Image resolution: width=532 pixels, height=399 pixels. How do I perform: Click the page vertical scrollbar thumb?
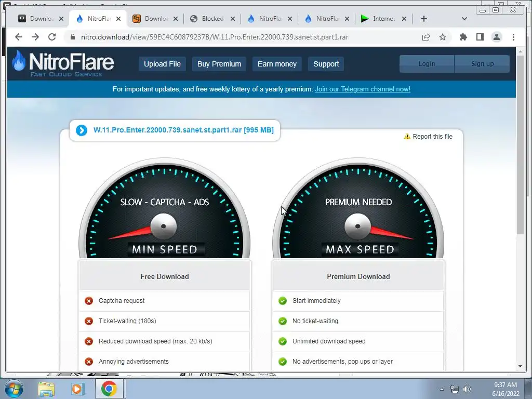(x=520, y=144)
